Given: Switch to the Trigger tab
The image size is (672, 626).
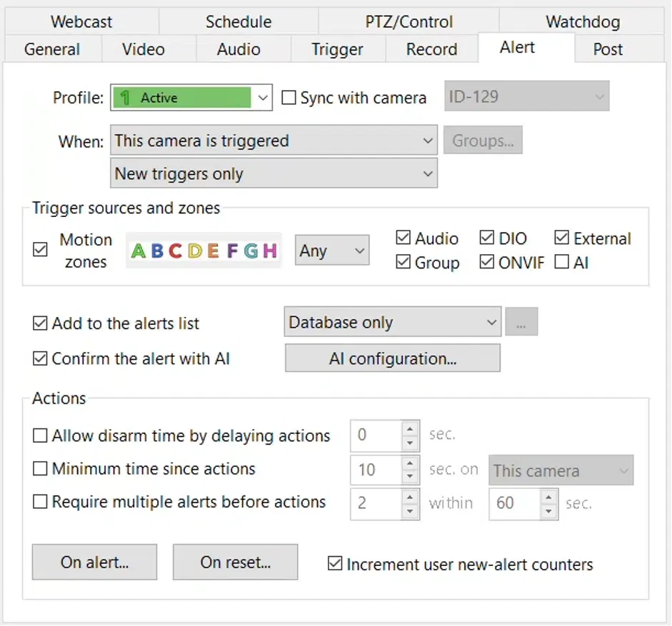Looking at the screenshot, I should (x=337, y=49).
